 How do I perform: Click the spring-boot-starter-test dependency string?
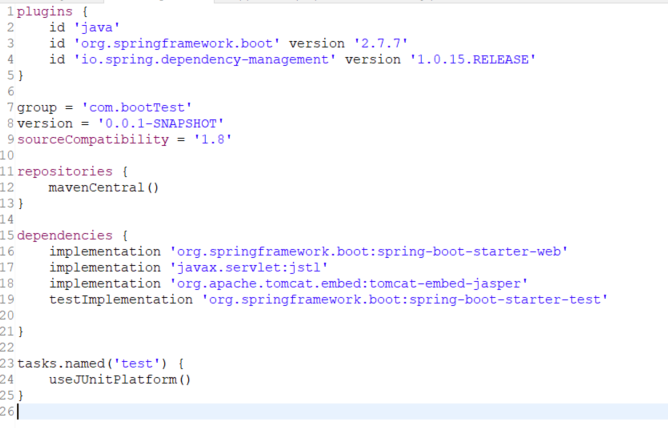click(x=404, y=300)
